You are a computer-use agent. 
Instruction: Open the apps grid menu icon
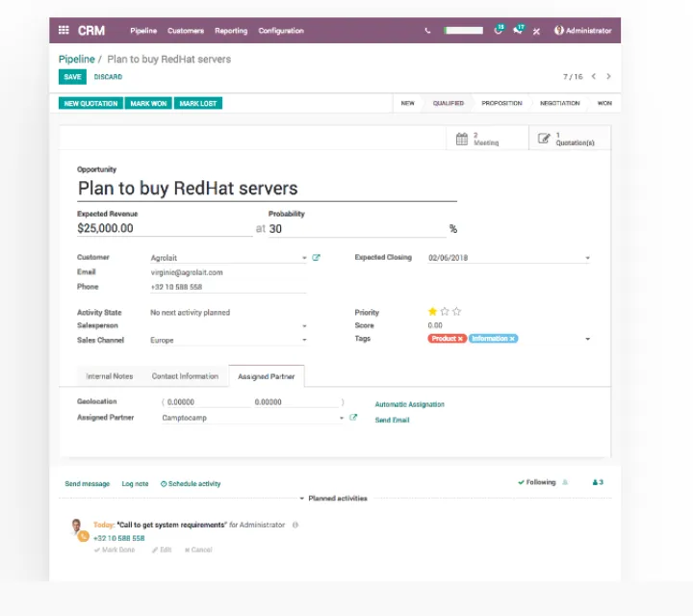point(64,31)
